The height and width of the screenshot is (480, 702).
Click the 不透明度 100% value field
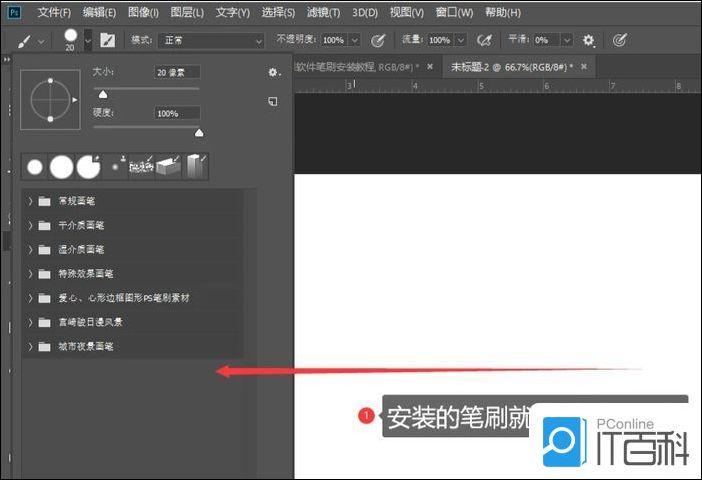[334, 40]
